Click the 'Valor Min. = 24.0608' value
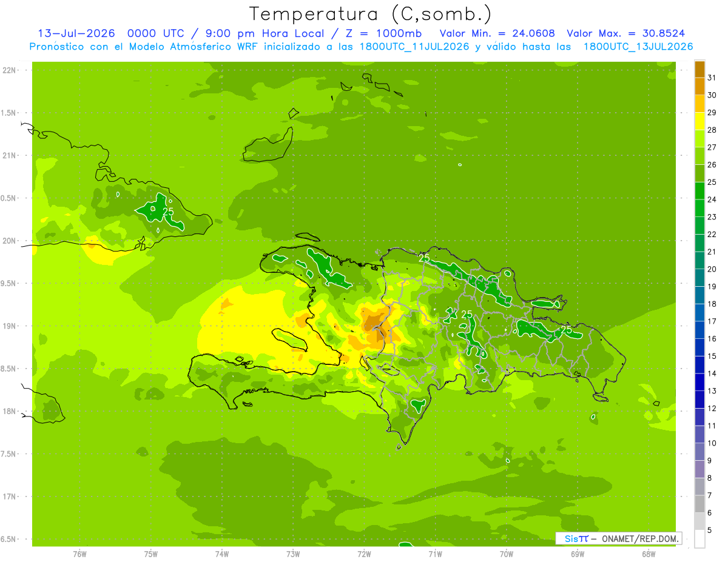Screen dimensions: 728x562 (497, 33)
